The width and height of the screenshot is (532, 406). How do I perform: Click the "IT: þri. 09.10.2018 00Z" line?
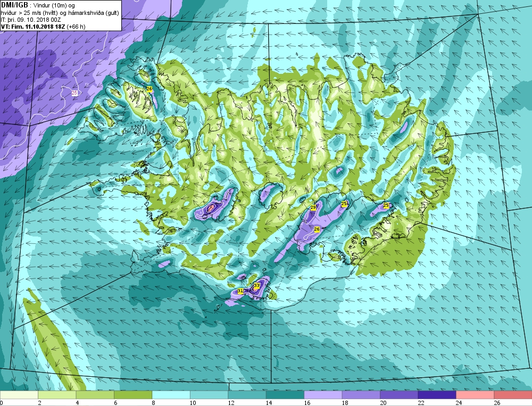coord(31,20)
